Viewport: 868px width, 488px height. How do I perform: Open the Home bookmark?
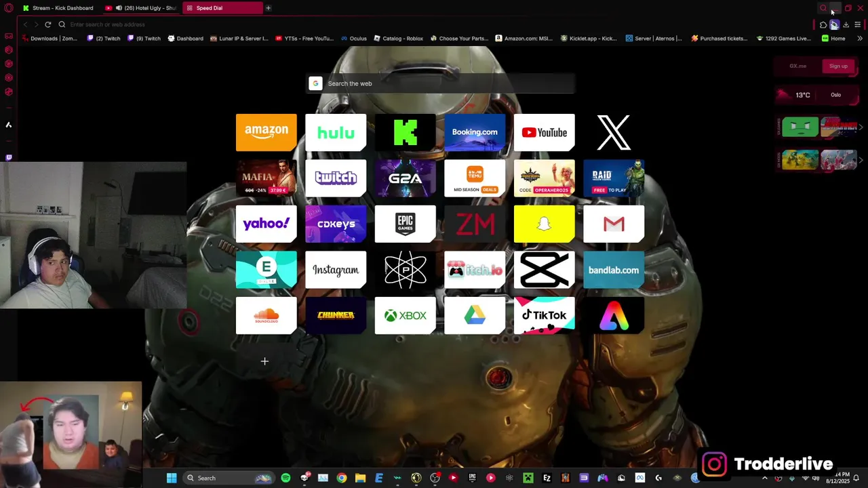[x=833, y=39]
